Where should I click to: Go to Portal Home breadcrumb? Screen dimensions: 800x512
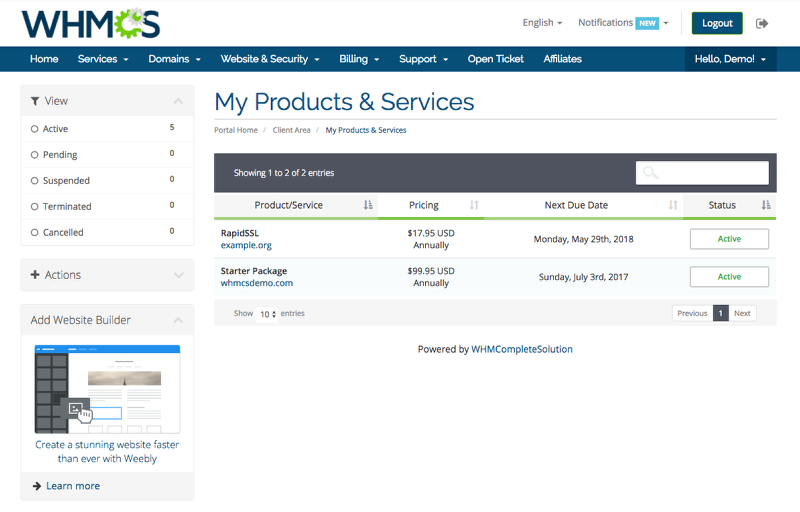coord(236,130)
